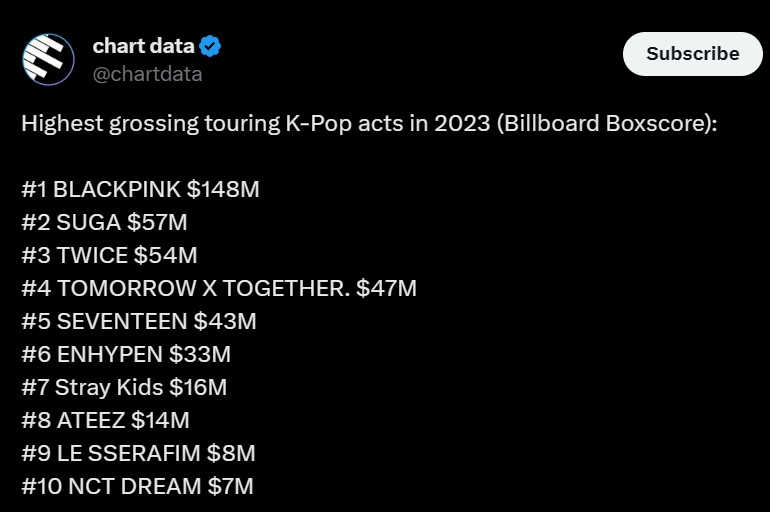Click the tweet headline about highest grossing K-Pop acts
770x512 pixels.
tap(369, 123)
